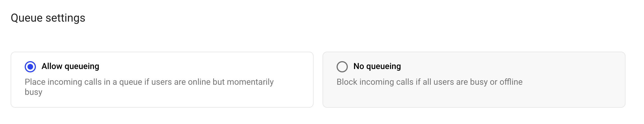Click the "Block incoming calls" description text
The image size is (644, 124).
429,82
